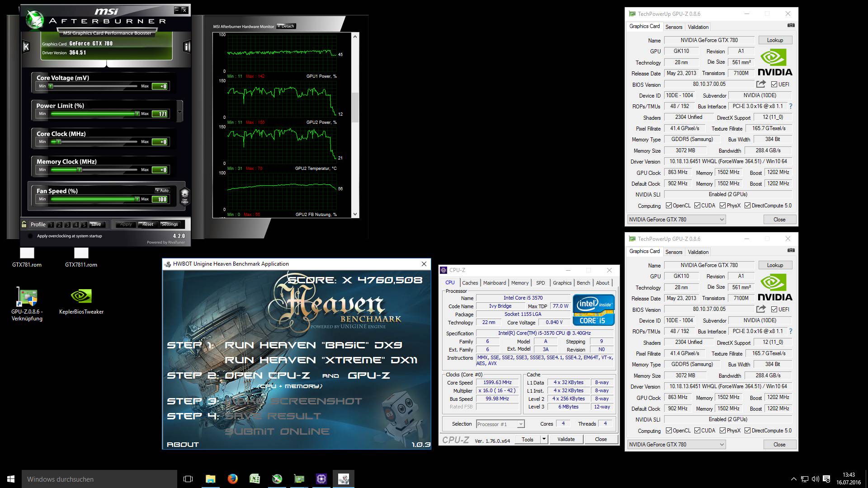
Task: Open the Bench tab in CPU-Z
Action: coord(583,283)
